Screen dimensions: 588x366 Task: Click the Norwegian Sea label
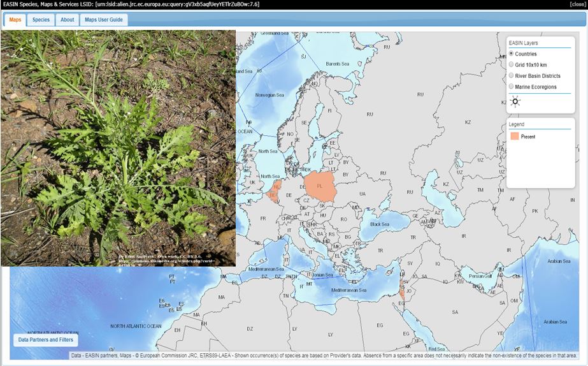pos(269,95)
